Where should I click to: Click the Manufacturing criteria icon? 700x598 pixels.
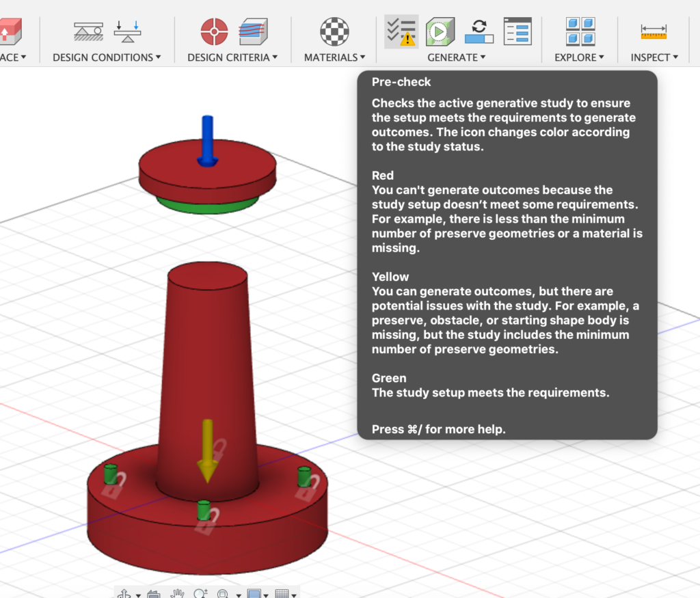pyautogui.click(x=253, y=31)
